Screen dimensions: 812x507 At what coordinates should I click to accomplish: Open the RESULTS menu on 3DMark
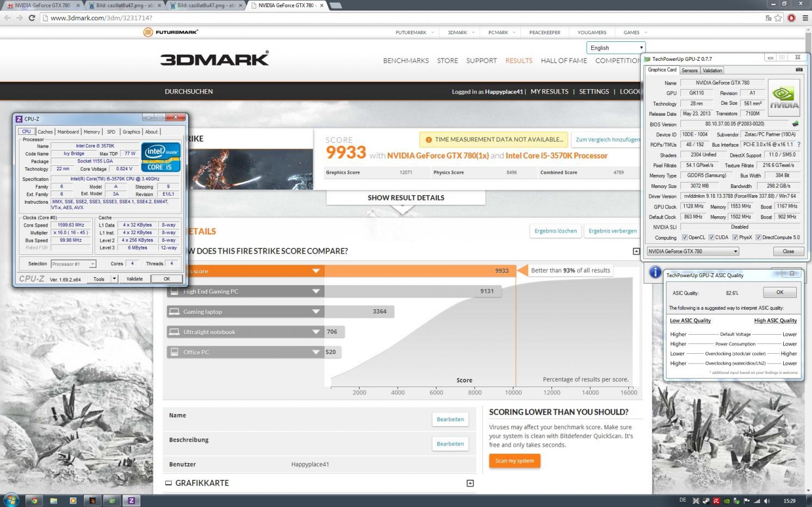pyautogui.click(x=518, y=60)
